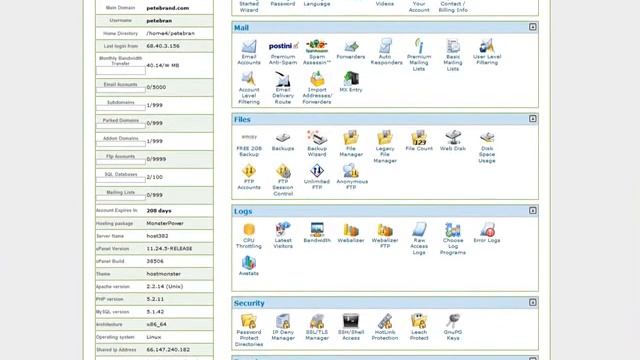
Task: Click server name host382 value
Action: (x=157, y=236)
